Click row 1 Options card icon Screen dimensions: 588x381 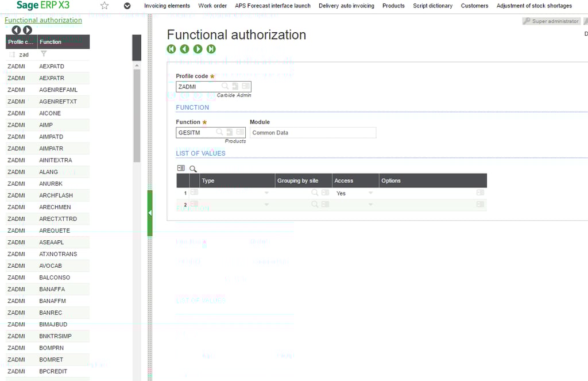[x=480, y=193]
